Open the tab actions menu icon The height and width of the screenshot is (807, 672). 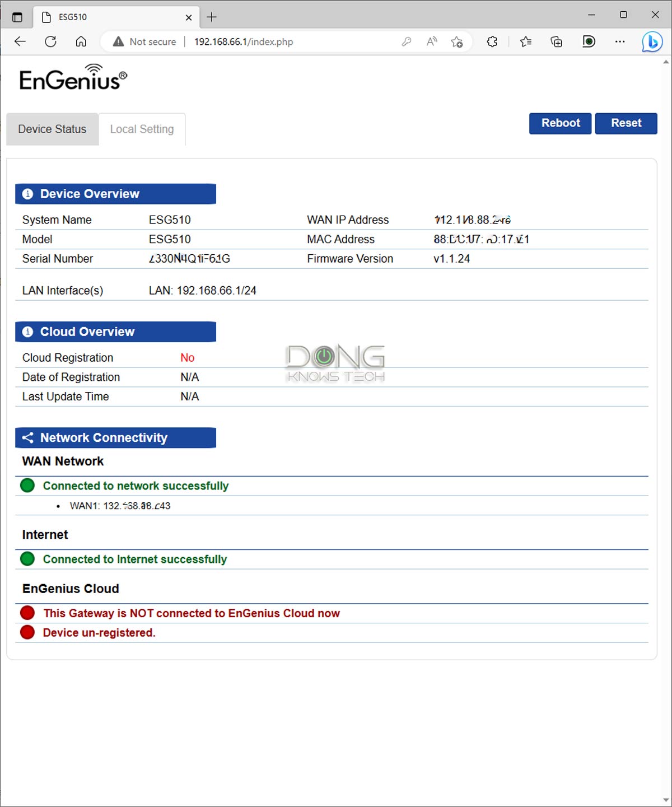[17, 17]
